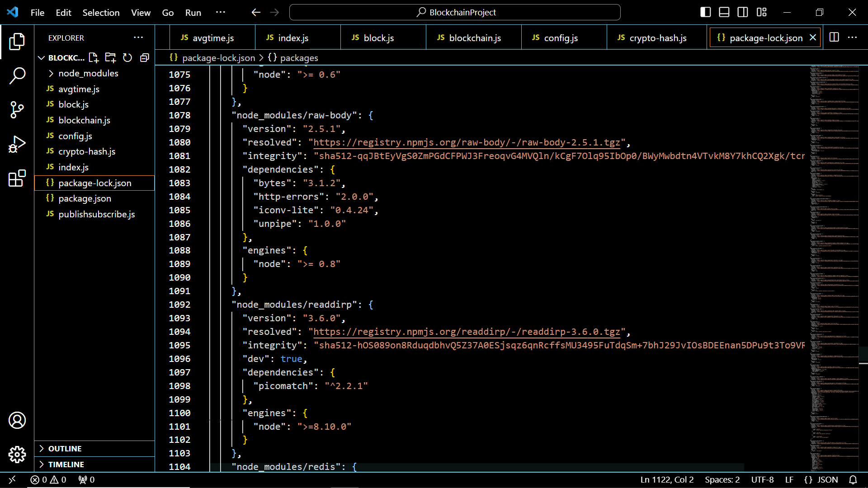The height and width of the screenshot is (488, 868).
Task: Open the Extensions view
Action: pos(17,178)
